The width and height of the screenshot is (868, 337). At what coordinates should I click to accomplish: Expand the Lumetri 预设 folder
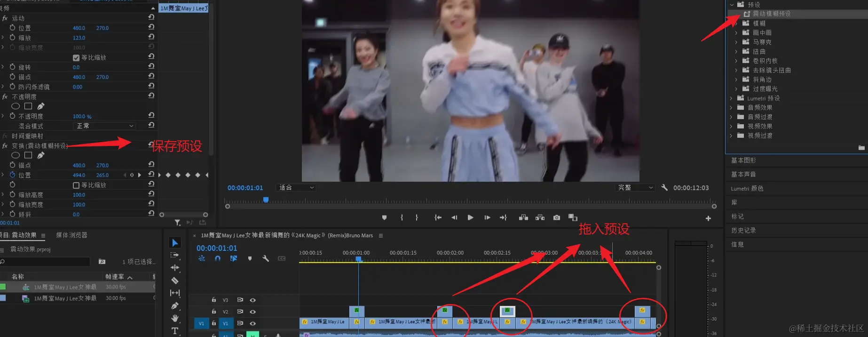point(731,98)
